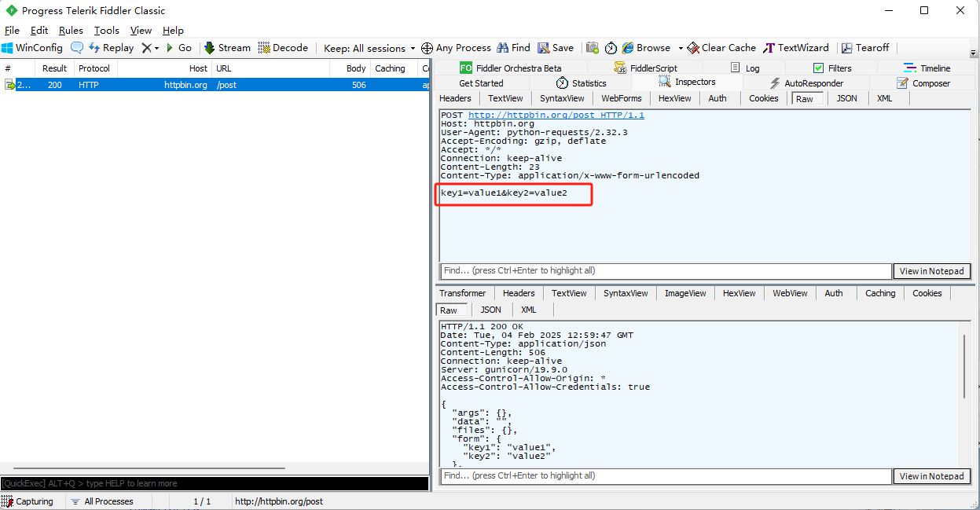This screenshot has width=980, height=510.
Task: Open Find sessions tool
Action: click(x=513, y=48)
